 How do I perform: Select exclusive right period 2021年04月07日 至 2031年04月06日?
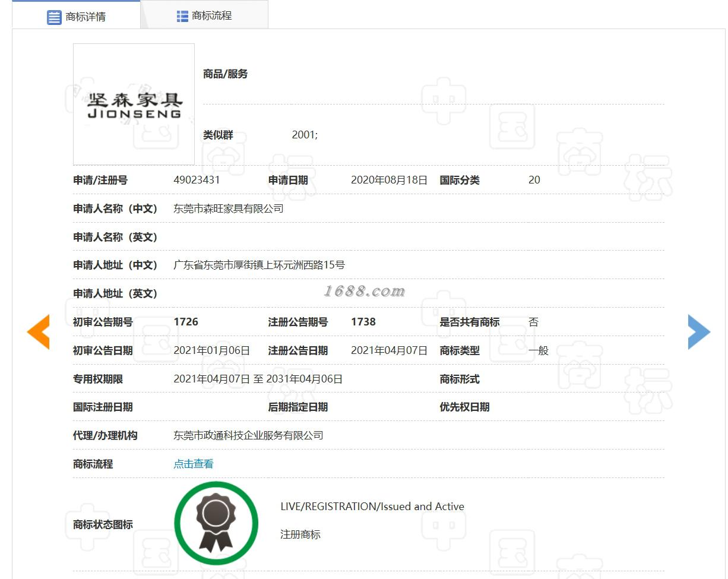click(x=258, y=379)
